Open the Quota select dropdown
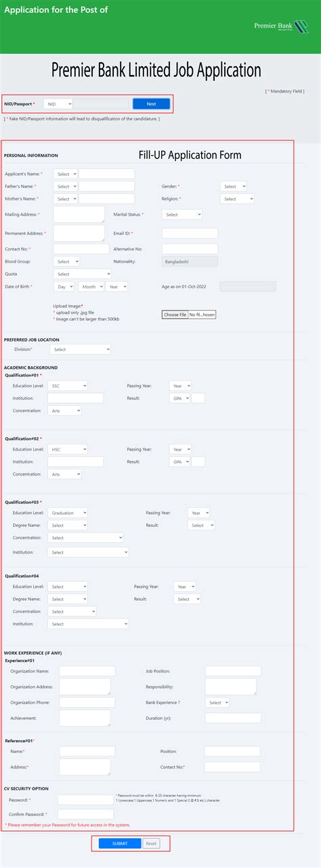The height and width of the screenshot is (868, 321). click(x=82, y=274)
